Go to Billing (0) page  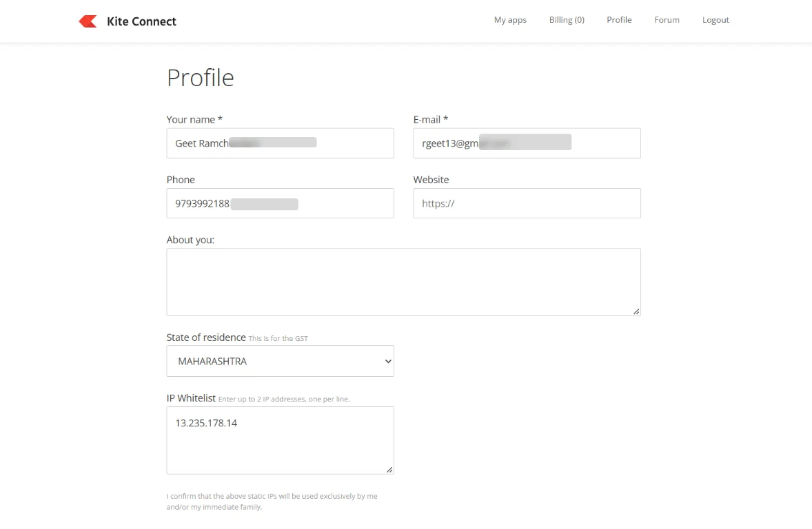[x=567, y=20]
